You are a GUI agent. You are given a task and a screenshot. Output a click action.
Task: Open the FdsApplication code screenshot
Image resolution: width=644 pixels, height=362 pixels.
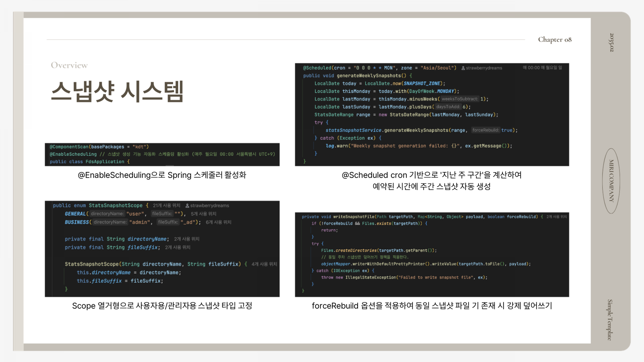click(162, 155)
